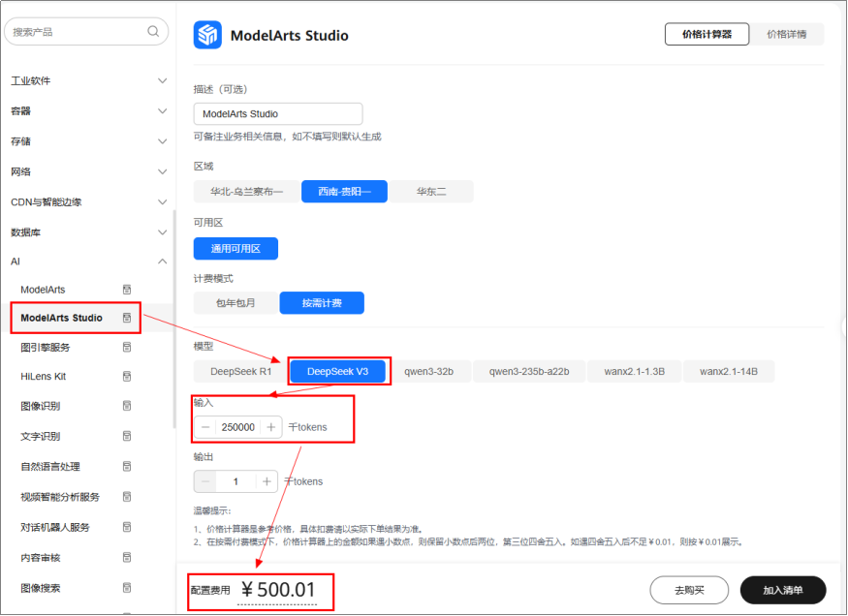Increase input tokens with plus button
Screen dimensions: 848x616
pos(271,427)
